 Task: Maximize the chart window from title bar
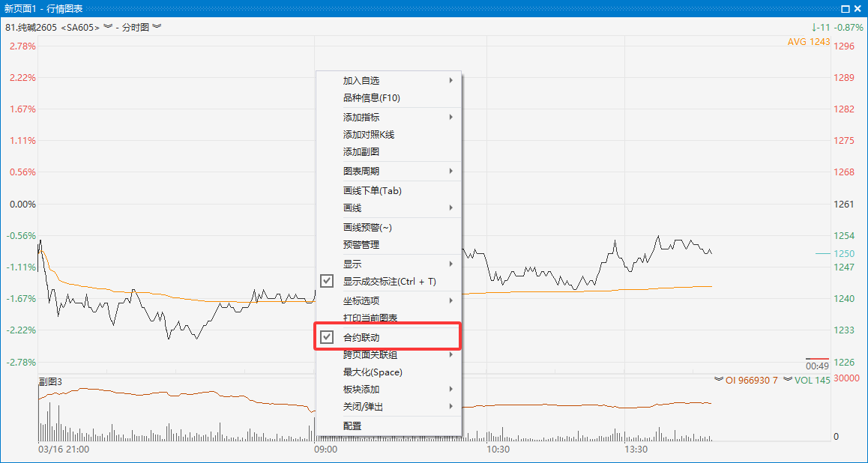pyautogui.click(x=845, y=8)
